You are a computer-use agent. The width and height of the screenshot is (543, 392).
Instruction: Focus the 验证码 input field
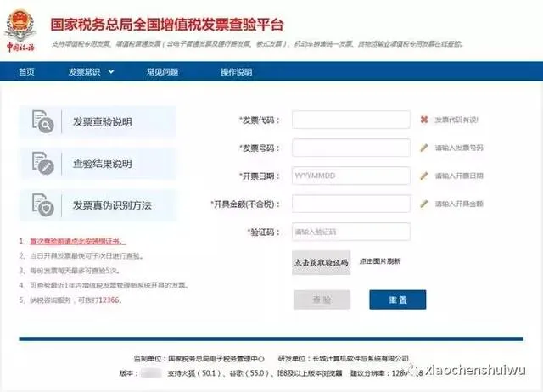351,232
